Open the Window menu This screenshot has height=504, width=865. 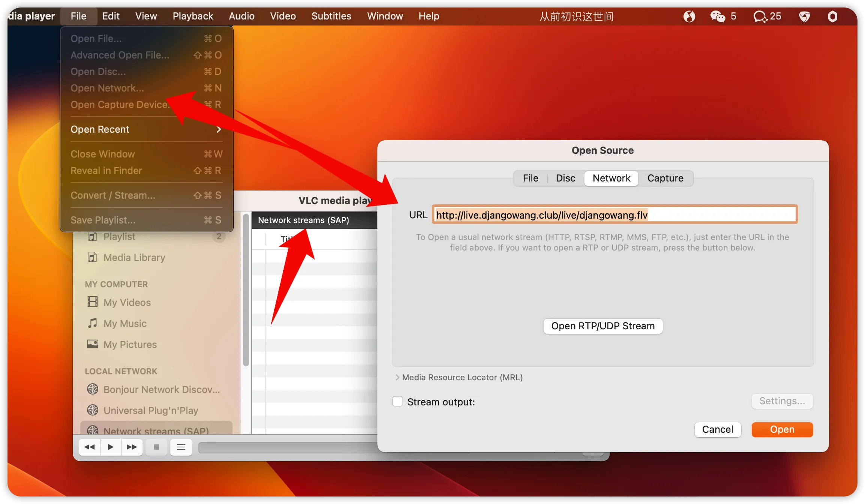[x=385, y=16]
